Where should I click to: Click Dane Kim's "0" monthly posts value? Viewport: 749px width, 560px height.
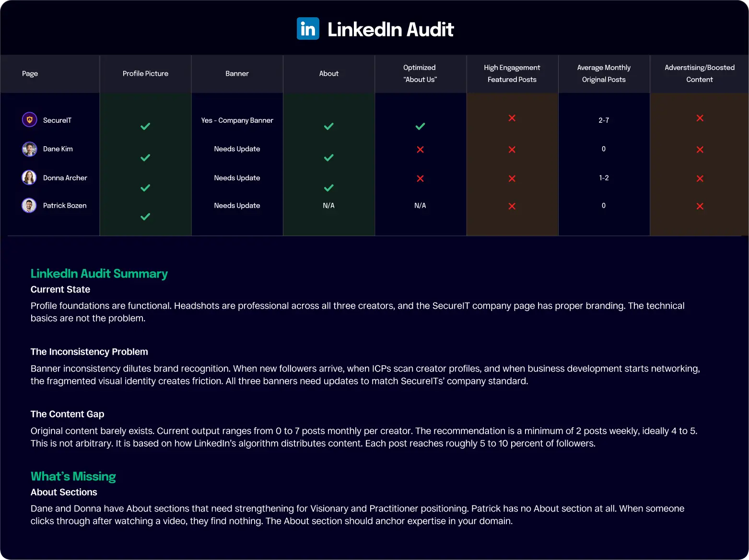604,149
